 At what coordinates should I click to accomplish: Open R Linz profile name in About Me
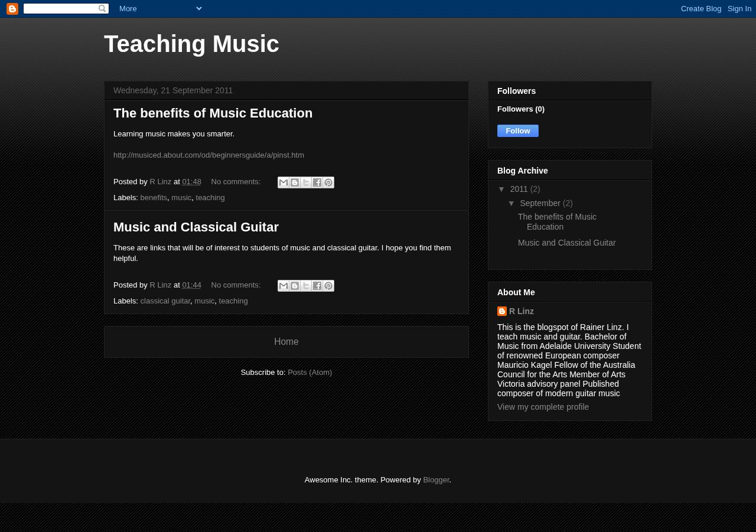point(522,311)
